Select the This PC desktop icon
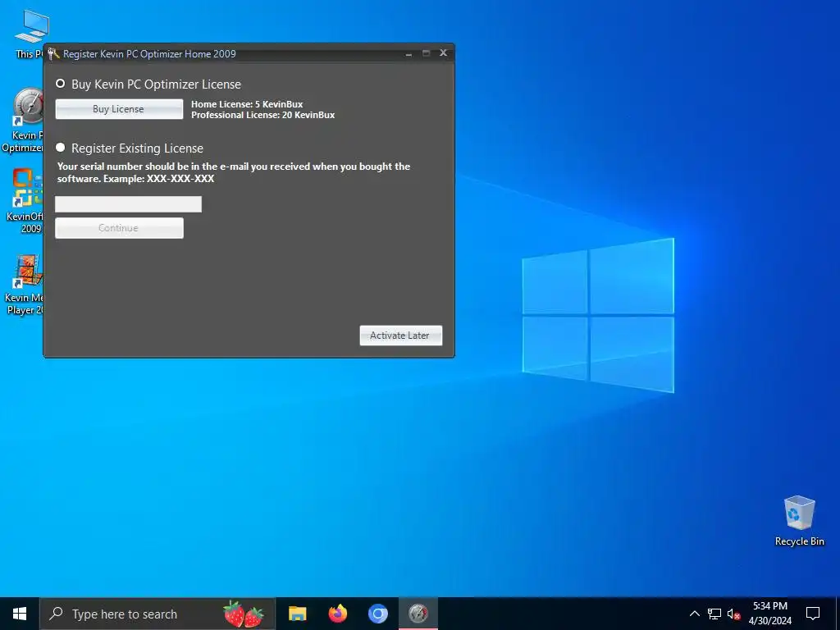Image resolution: width=840 pixels, height=630 pixels. click(30, 33)
